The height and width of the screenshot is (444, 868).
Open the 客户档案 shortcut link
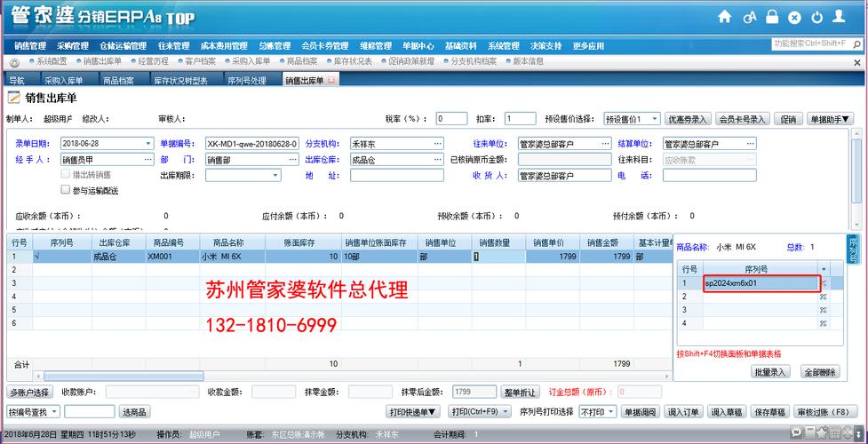pyautogui.click(x=201, y=61)
